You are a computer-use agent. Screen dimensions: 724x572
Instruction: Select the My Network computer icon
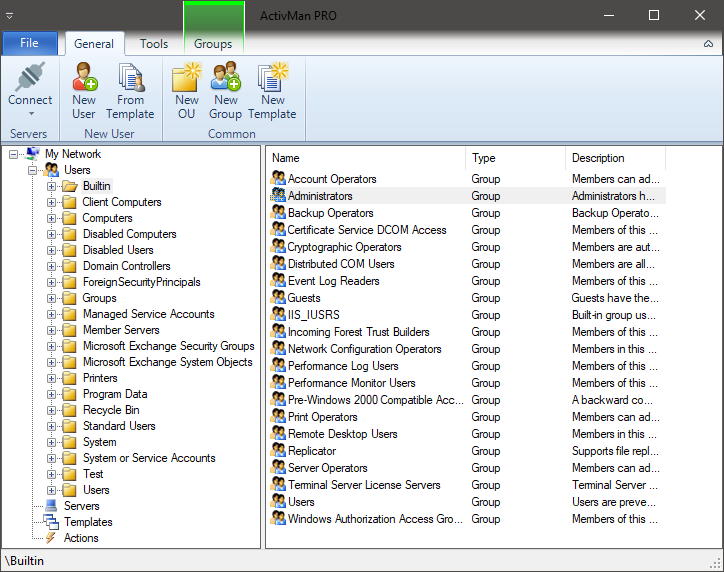click(x=32, y=153)
